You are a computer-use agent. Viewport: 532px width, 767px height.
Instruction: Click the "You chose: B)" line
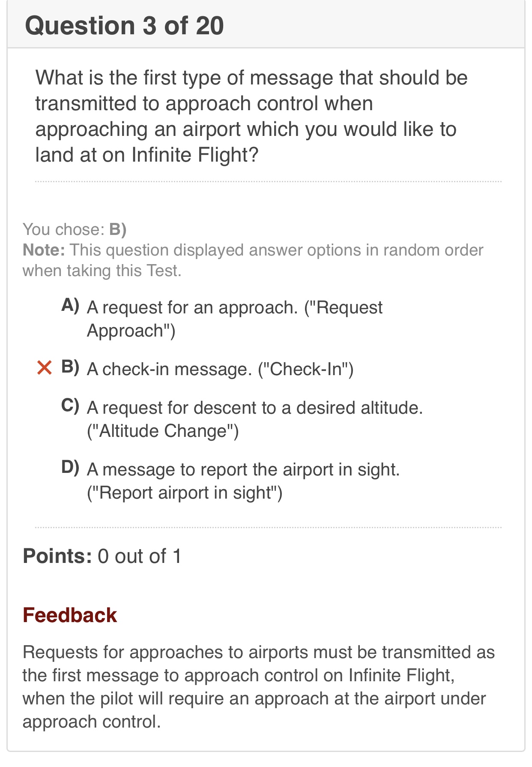pyautogui.click(x=75, y=230)
